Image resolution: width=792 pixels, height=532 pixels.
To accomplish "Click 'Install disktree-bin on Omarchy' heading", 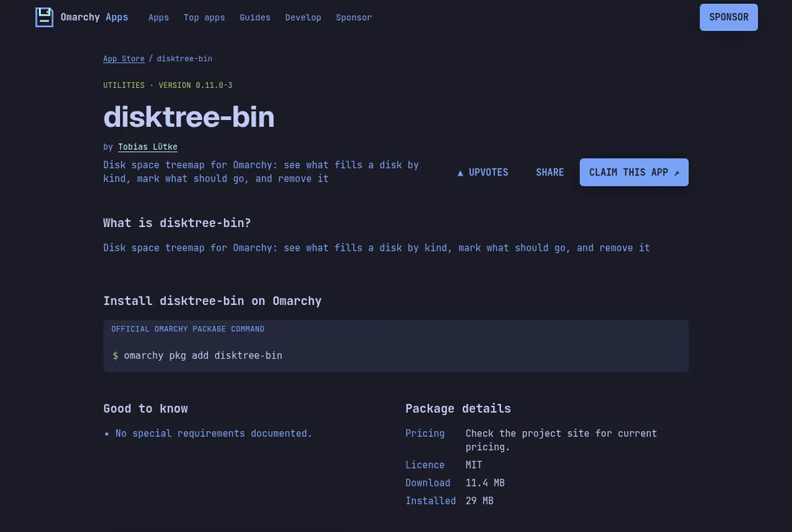I will tap(213, 301).
